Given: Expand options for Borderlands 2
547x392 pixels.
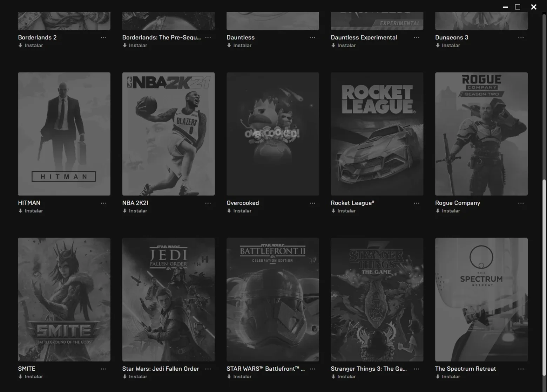Looking at the screenshot, I should [103, 37].
